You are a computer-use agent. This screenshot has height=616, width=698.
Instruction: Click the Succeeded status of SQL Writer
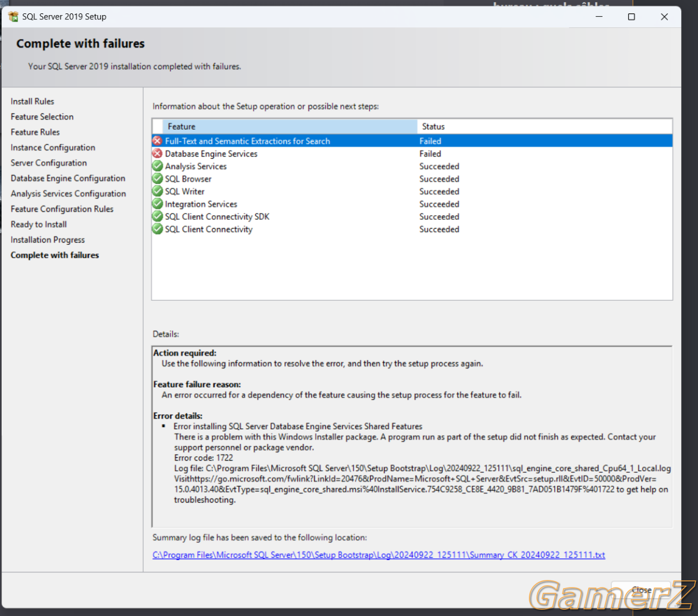(x=439, y=191)
